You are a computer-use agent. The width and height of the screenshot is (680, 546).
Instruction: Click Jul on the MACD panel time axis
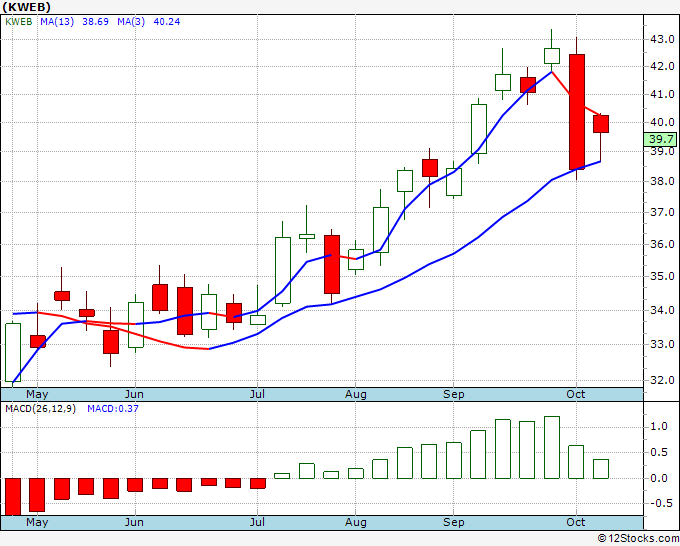coord(257,522)
